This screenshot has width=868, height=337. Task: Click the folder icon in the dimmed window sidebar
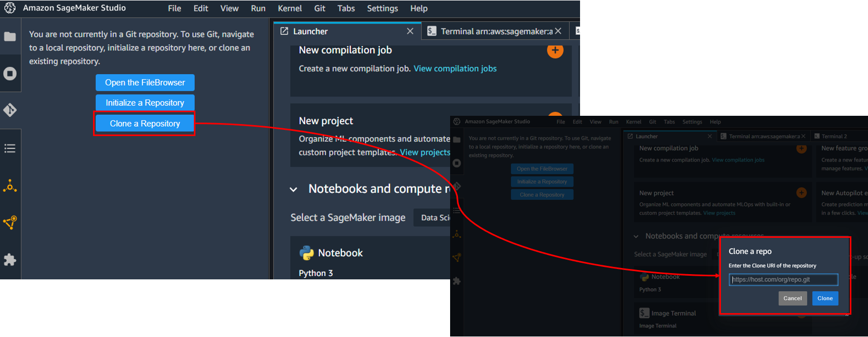457,140
